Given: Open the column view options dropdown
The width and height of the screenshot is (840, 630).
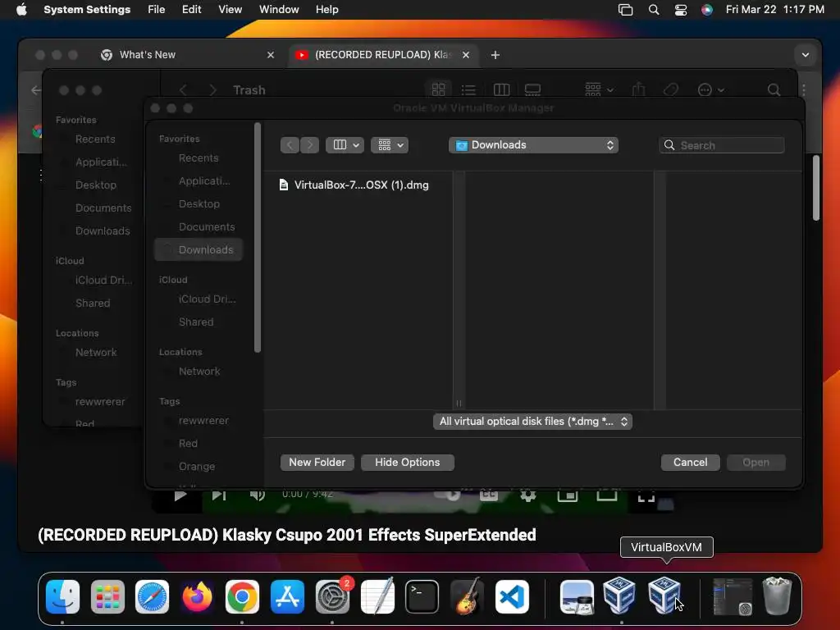Looking at the screenshot, I should [345, 145].
